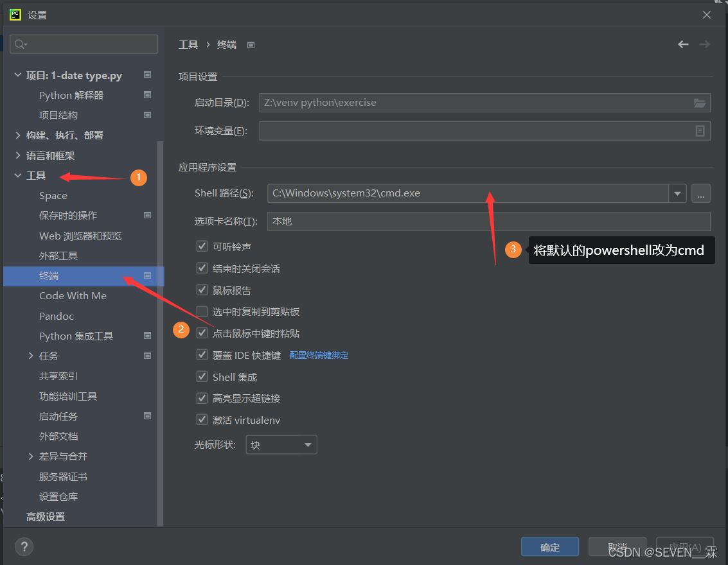Image resolution: width=728 pixels, height=565 pixels.
Task: Select Space under 工具
Action: pyautogui.click(x=53, y=196)
